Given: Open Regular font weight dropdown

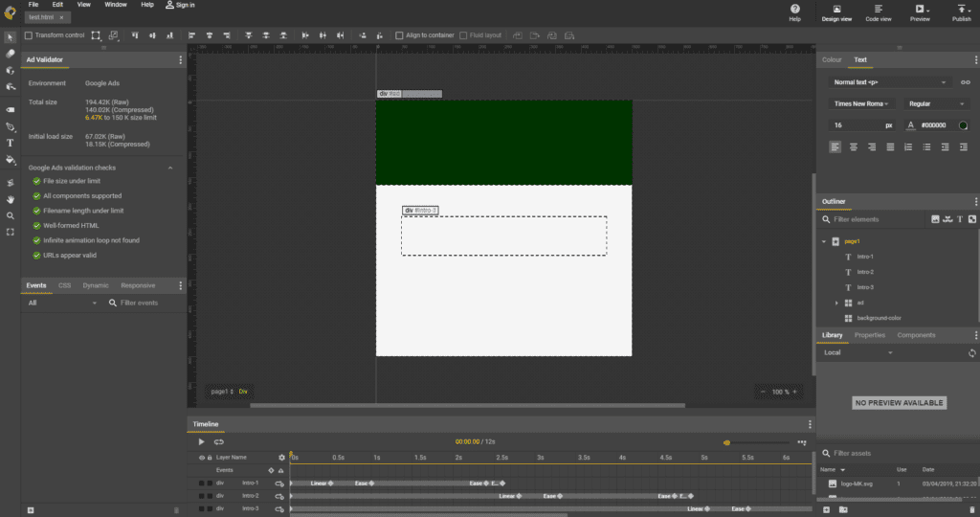Looking at the screenshot, I should click(936, 103).
